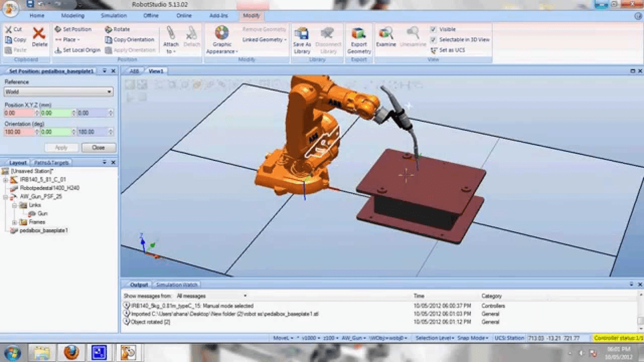Click the Copy Orientation icon
This screenshot has width=644, height=362.
tap(108, 40)
